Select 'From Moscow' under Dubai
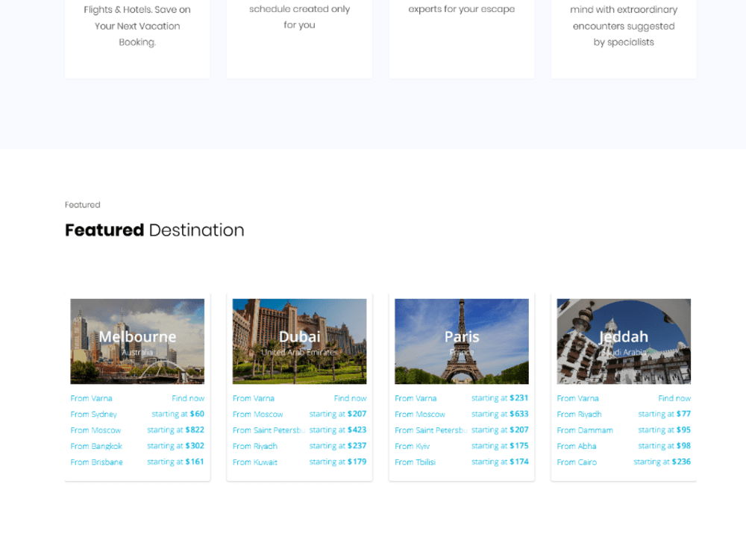Image resolution: width=746 pixels, height=560 pixels. click(x=258, y=414)
